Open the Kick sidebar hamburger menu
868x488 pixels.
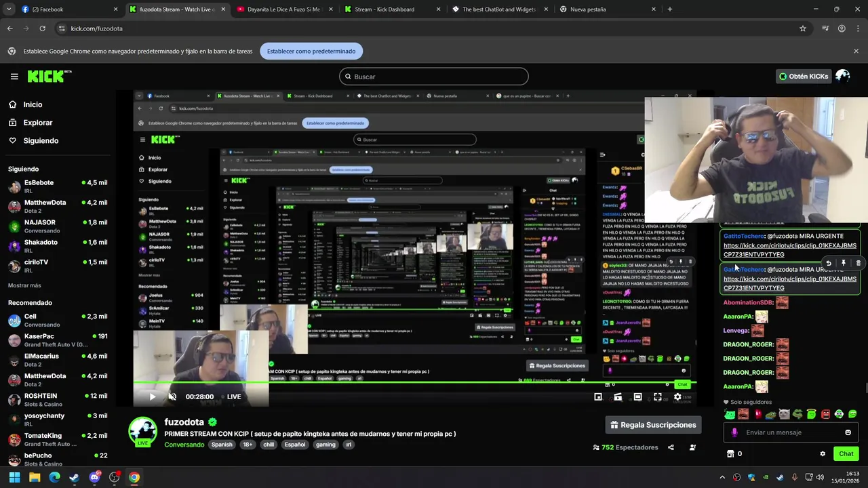[x=14, y=77]
